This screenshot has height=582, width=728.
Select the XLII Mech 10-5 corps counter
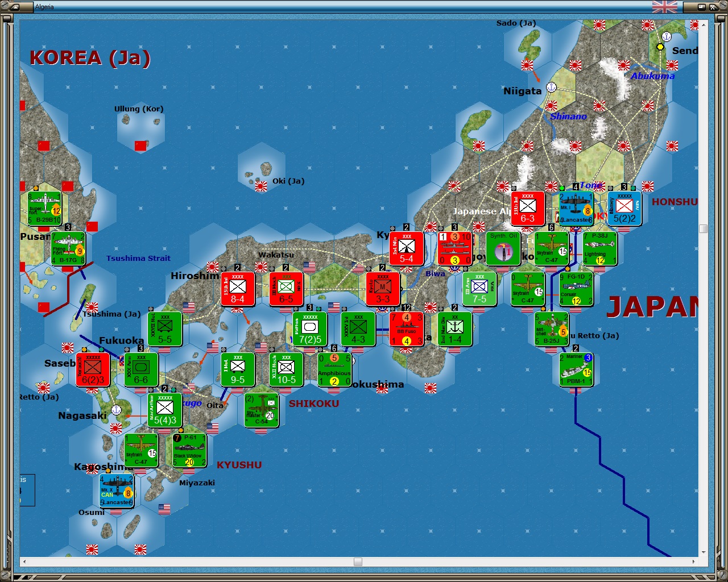[x=286, y=369]
